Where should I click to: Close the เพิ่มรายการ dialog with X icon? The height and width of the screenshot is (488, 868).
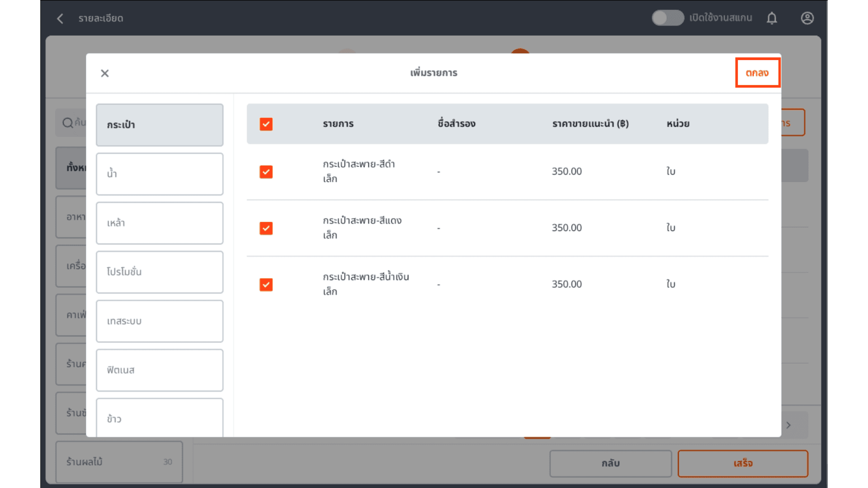[x=104, y=73]
